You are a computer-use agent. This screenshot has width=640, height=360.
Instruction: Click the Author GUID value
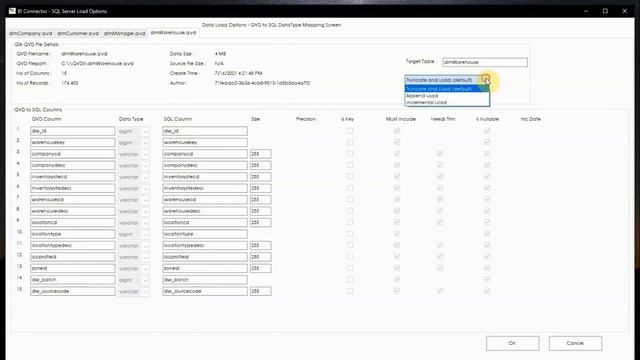[x=262, y=83]
